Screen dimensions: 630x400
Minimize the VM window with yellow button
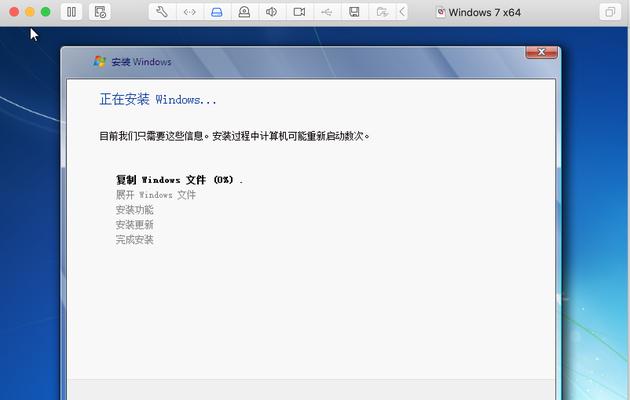point(30,12)
